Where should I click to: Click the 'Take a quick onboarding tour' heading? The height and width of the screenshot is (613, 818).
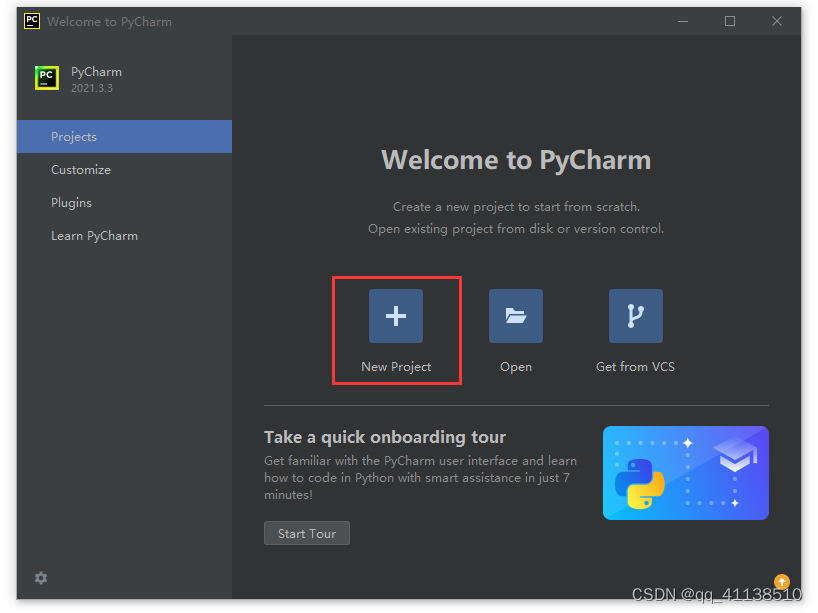[385, 437]
